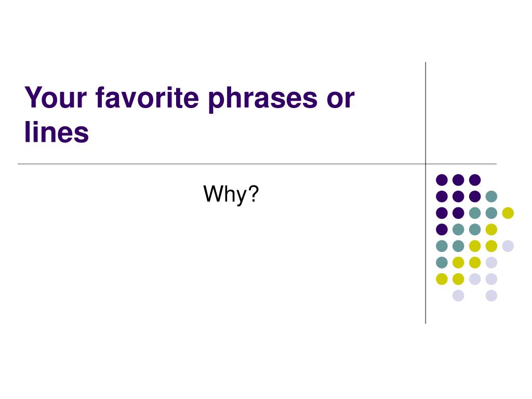This screenshot has height=399, width=532.
Task: Select the first purple dot in the top dot row
Action: (x=442, y=180)
